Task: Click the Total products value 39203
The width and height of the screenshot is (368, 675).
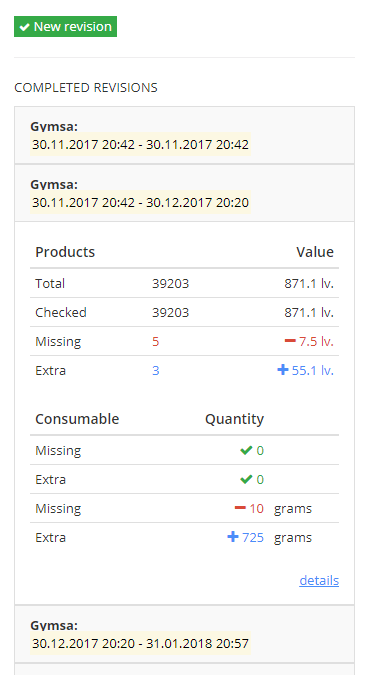Action: pos(170,284)
